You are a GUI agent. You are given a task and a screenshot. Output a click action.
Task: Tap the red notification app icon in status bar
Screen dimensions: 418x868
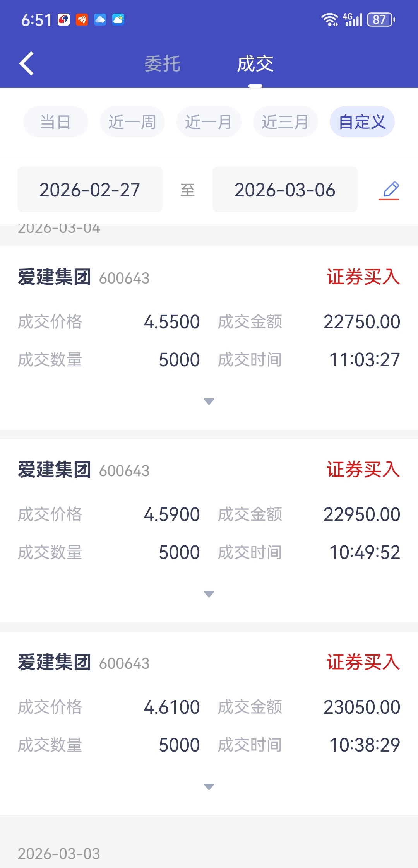pos(82,19)
